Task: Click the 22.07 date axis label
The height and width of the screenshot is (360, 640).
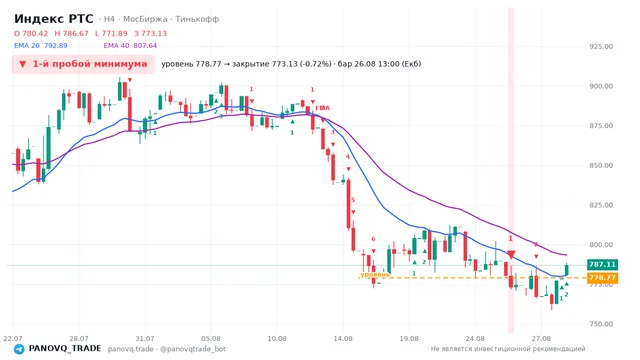Action: (13, 338)
